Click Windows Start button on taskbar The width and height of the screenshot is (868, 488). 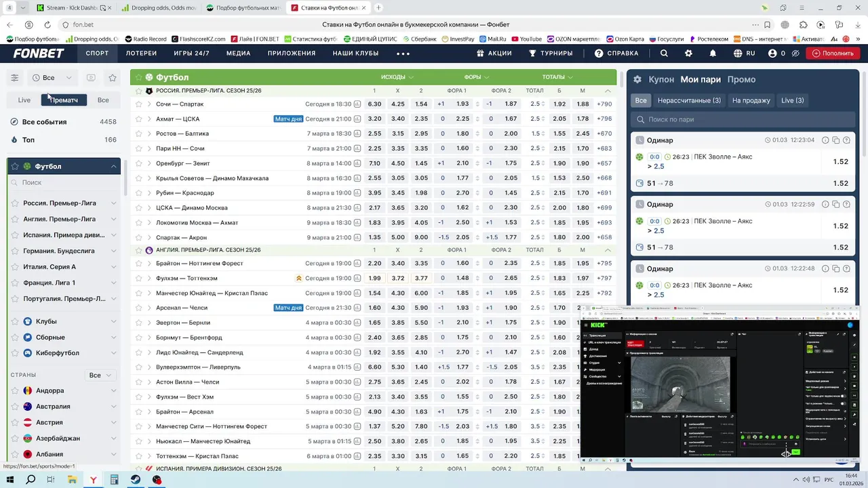click(x=11, y=480)
